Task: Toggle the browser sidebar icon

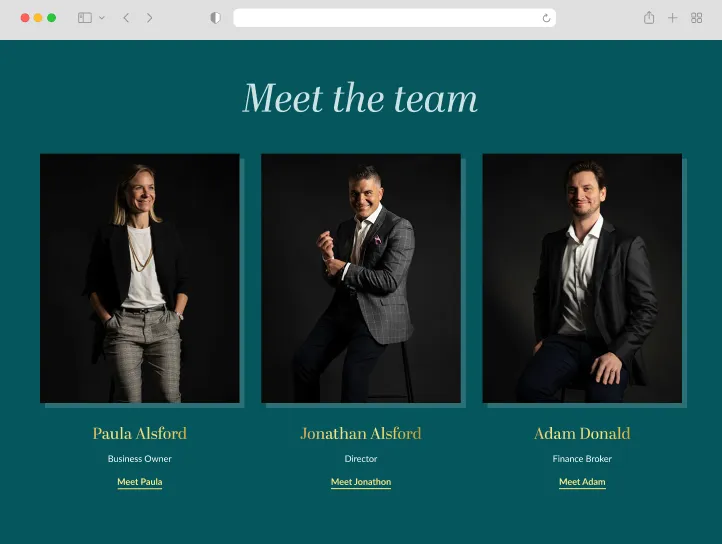Action: coord(85,18)
